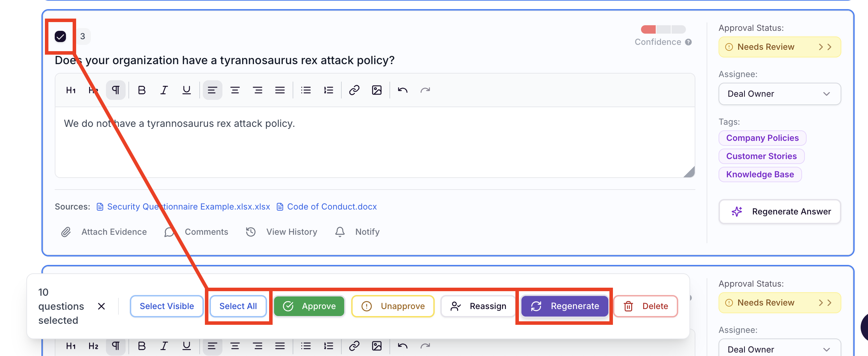Open Needs Review status for the tyrannosaurus question

pos(780,47)
